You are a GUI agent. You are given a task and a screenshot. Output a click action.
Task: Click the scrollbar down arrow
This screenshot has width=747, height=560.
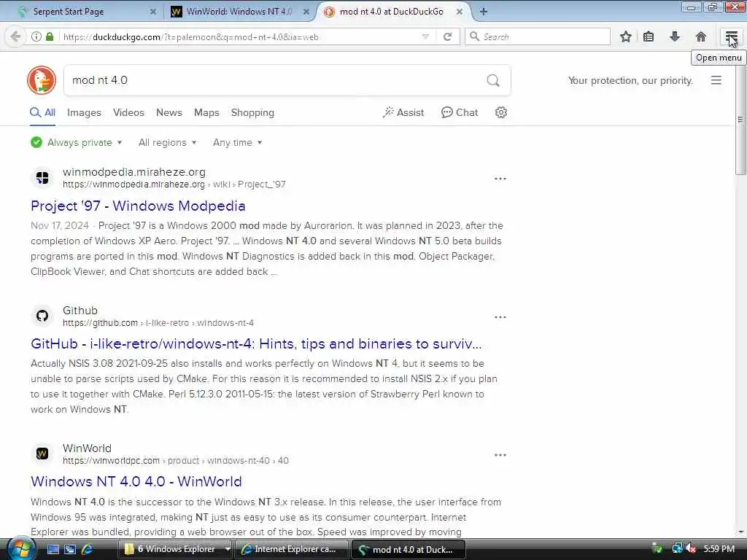tap(740, 532)
